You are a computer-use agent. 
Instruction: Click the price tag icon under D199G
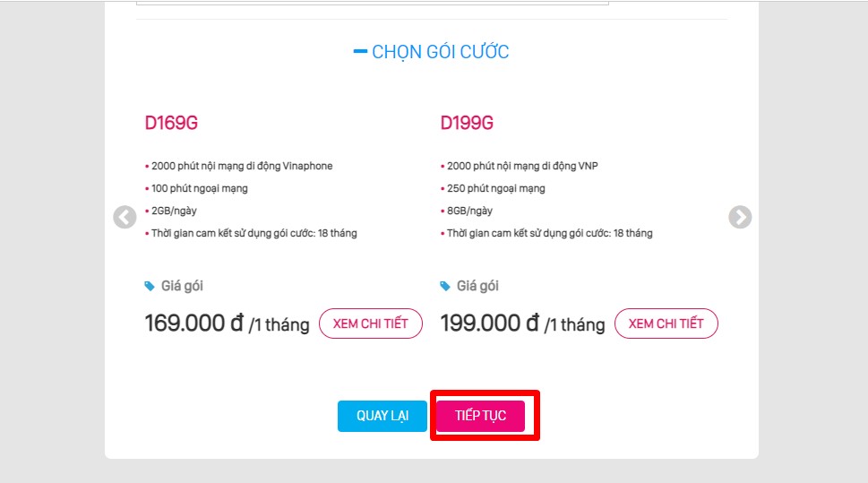click(x=445, y=286)
